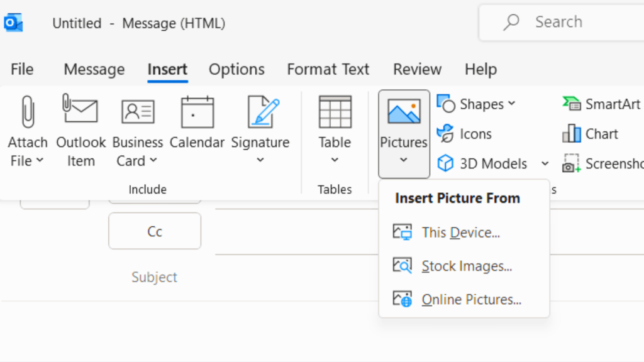Click the Cc button
The height and width of the screenshot is (362, 644).
[x=154, y=231]
